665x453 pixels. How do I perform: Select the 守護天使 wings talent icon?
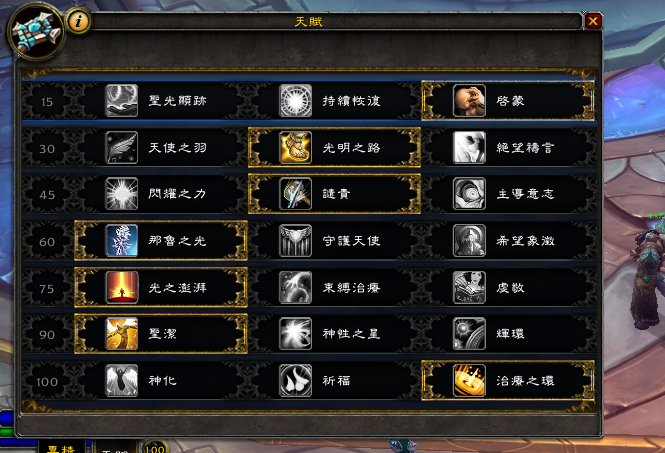click(295, 240)
